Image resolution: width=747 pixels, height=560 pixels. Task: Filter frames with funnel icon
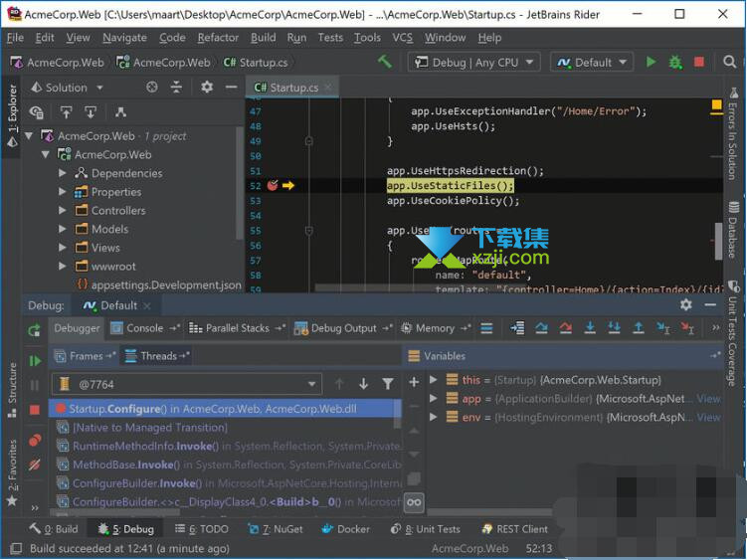click(x=388, y=384)
